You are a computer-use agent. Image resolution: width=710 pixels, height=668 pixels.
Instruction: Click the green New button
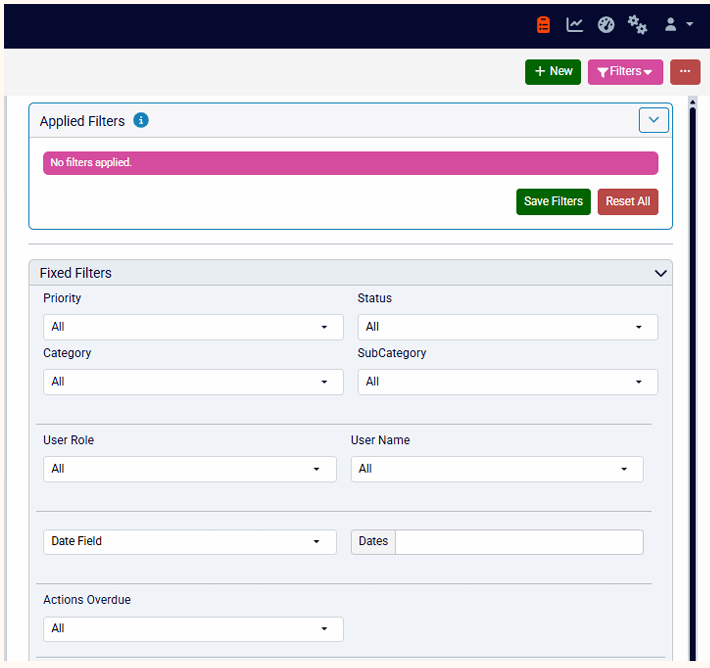click(553, 72)
